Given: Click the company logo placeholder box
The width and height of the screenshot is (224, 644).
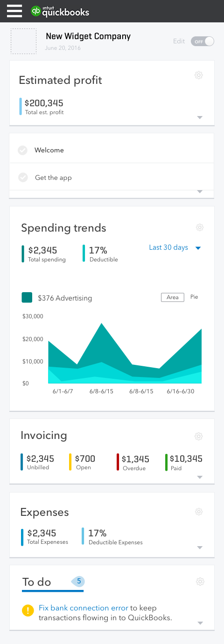Looking at the screenshot, I should [x=23, y=41].
